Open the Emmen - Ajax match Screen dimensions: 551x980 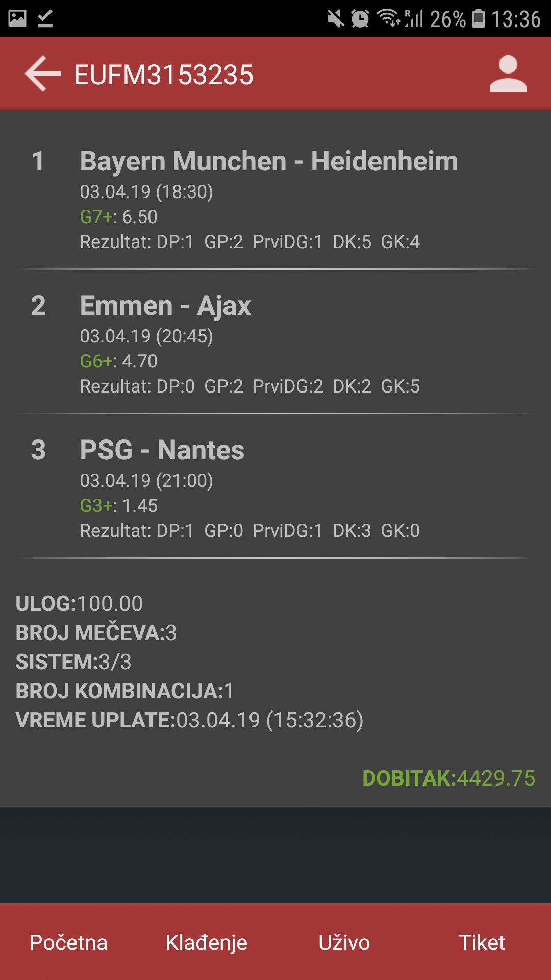pos(275,342)
